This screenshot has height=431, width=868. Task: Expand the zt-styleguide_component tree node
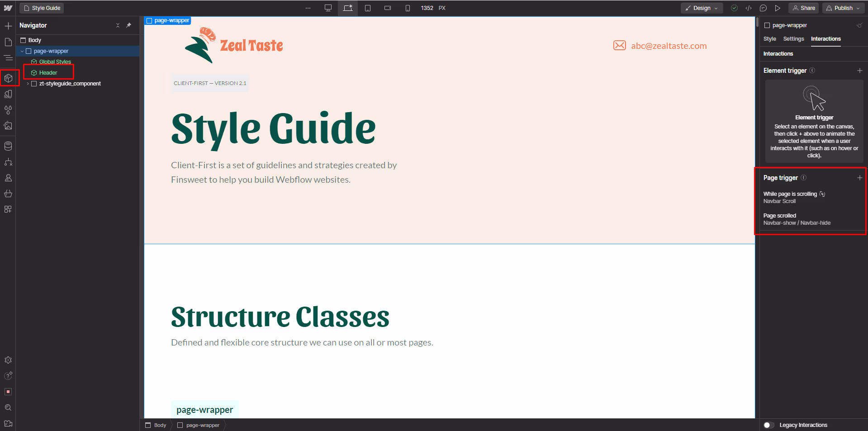(28, 84)
